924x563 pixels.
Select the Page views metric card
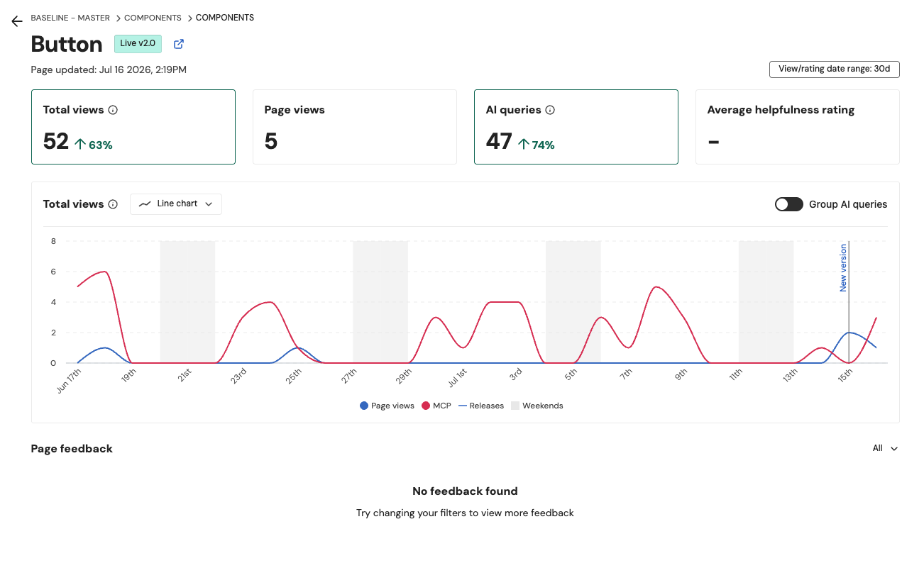tap(355, 127)
